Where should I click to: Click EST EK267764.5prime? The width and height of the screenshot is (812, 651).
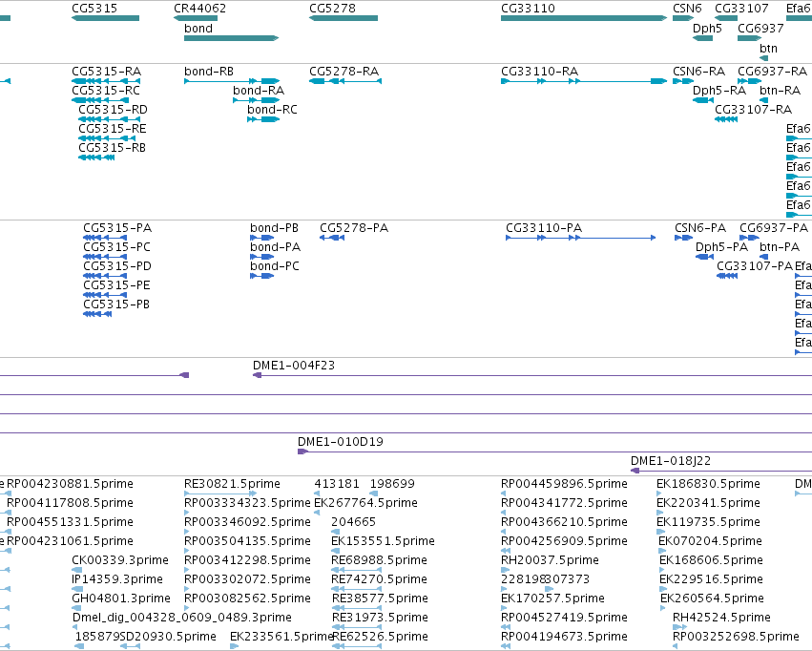click(x=365, y=503)
